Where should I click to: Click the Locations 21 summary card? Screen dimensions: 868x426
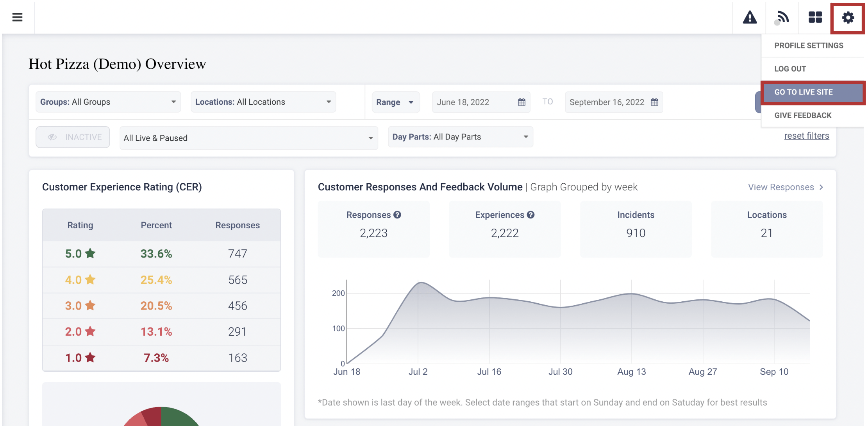[x=767, y=229]
